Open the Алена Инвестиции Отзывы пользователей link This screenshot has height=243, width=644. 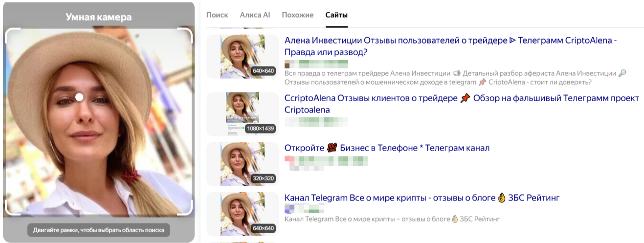[450, 46]
